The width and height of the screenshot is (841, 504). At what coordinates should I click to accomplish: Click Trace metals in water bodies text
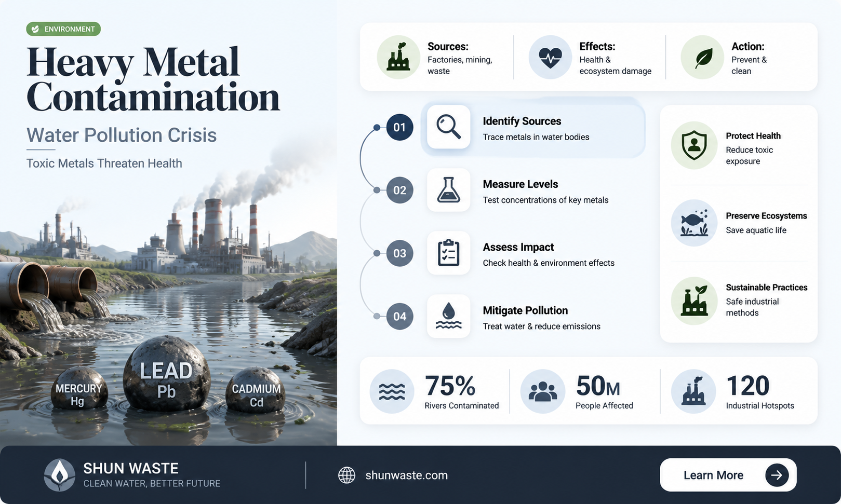[x=536, y=137]
